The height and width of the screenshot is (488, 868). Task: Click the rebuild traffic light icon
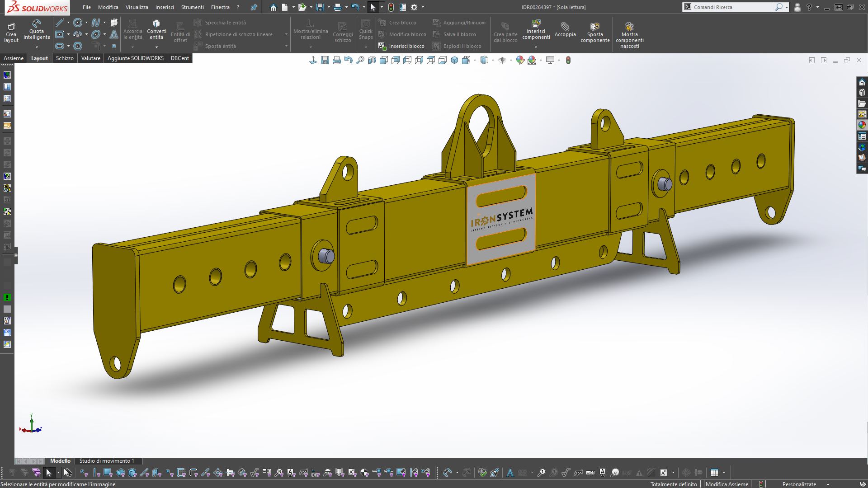[391, 7]
